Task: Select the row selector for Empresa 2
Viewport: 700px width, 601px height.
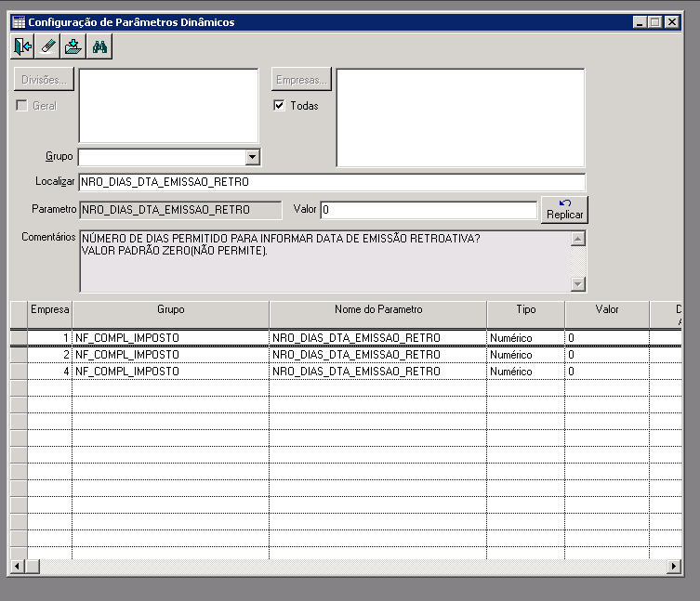Action: pos(19,355)
